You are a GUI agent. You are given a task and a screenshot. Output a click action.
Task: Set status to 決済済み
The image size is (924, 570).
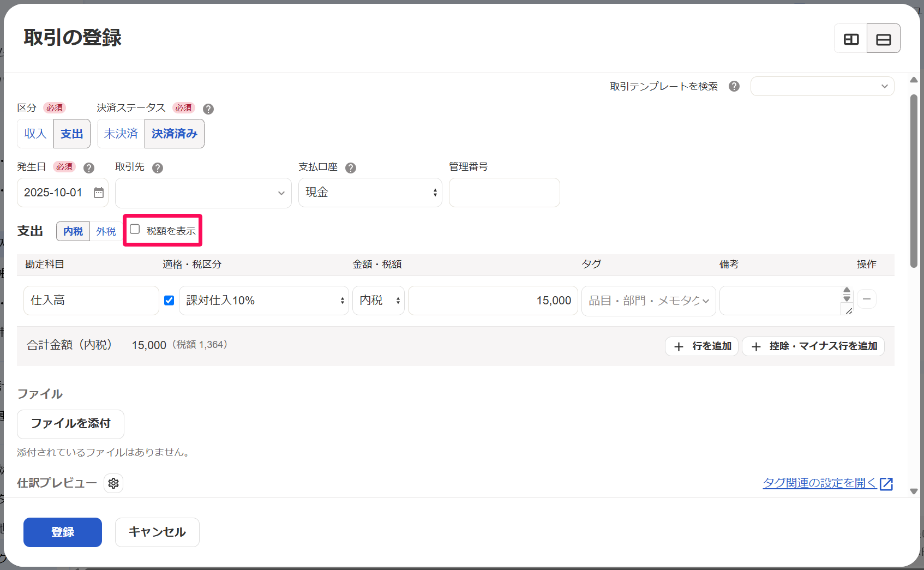[x=175, y=134]
